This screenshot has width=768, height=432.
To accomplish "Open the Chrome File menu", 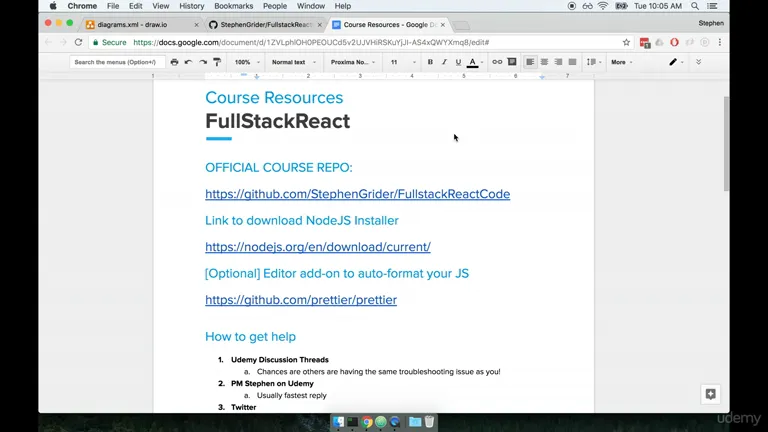I will (113, 6).
